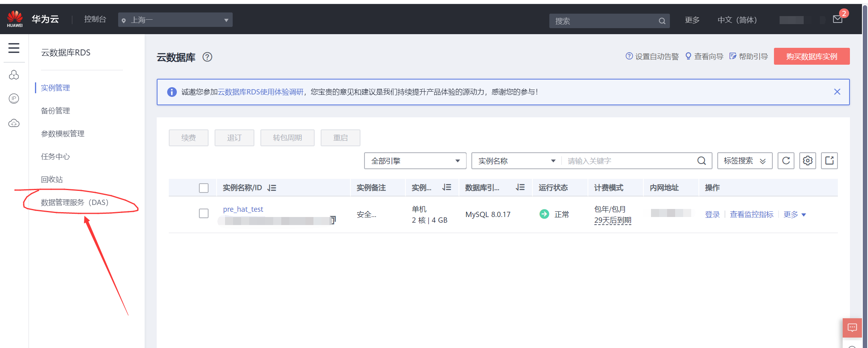Open the mail notifications icon
Screen dimensions: 868x348
pos(837,19)
